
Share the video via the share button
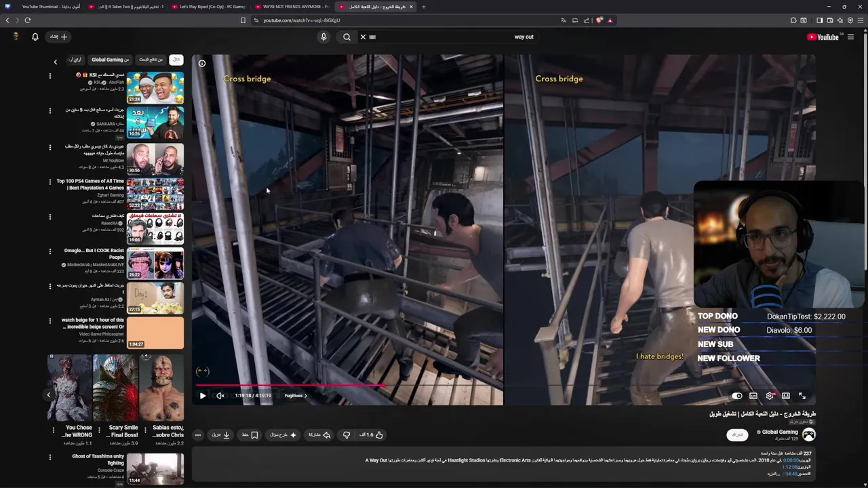point(319,435)
